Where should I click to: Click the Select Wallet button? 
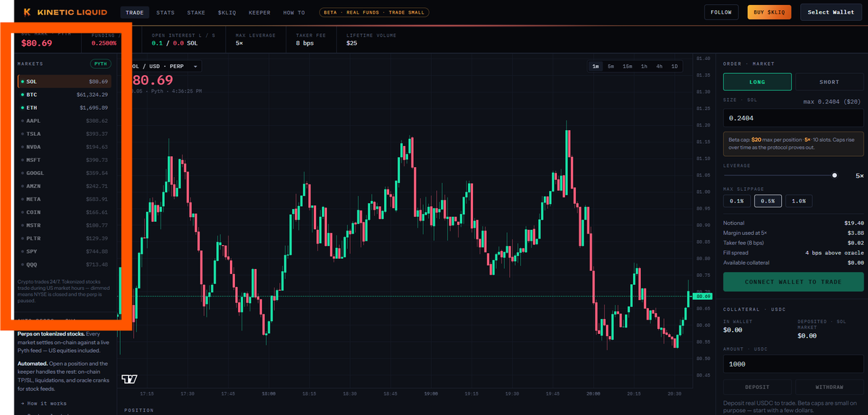point(831,12)
